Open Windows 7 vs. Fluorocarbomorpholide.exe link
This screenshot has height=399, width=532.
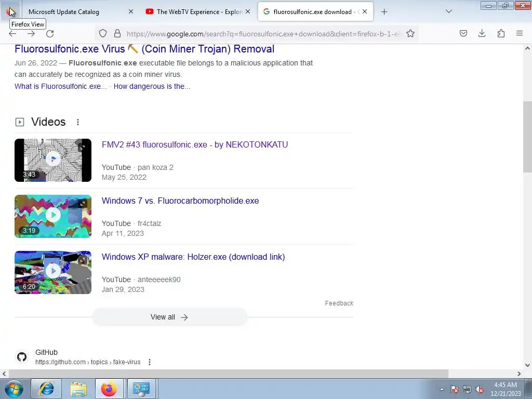[x=180, y=201]
